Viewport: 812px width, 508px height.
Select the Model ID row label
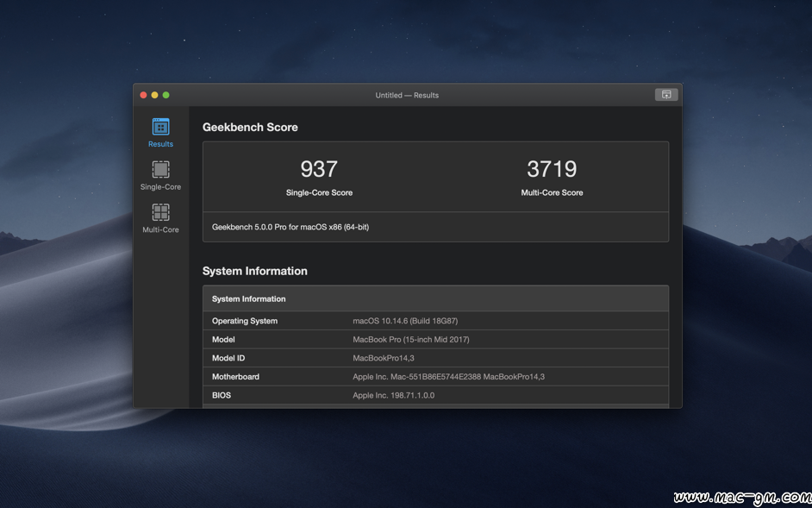coord(228,358)
